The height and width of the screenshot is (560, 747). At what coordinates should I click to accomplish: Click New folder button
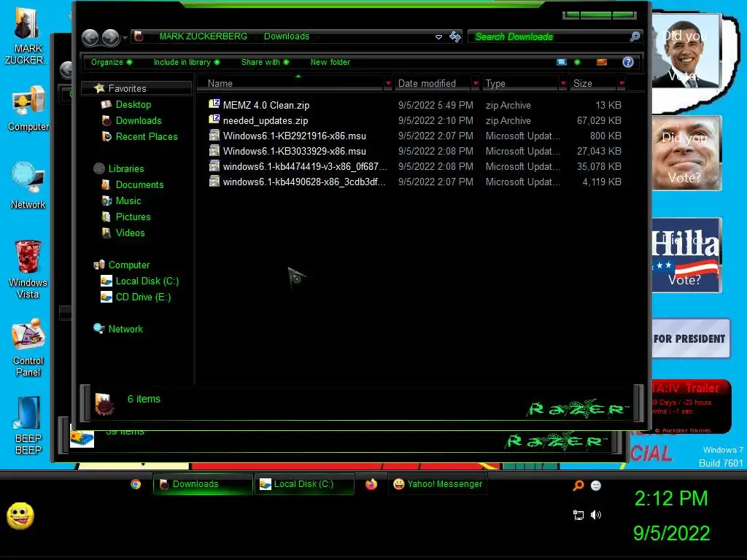coord(330,63)
